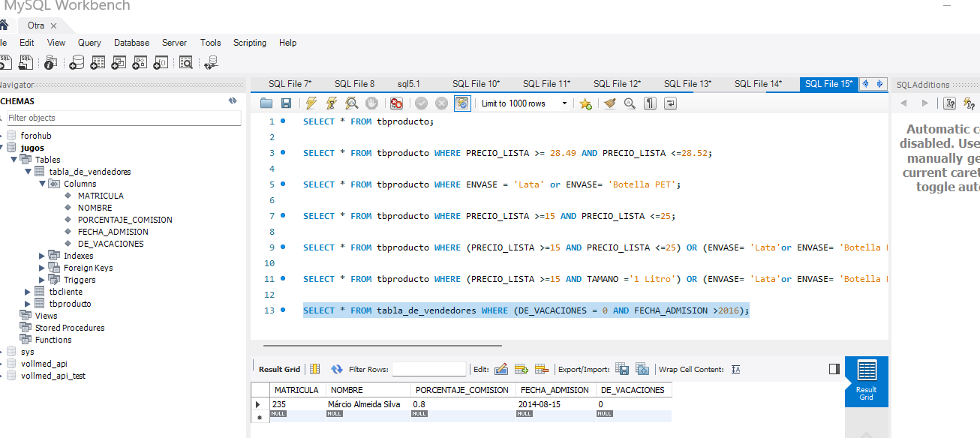The height and width of the screenshot is (438, 980).
Task: Toggle invisible characters display (pilcrow icon)
Action: pos(650,103)
